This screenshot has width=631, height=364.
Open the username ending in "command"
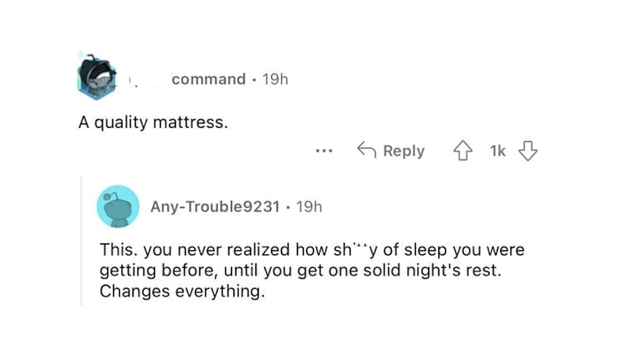tap(208, 79)
